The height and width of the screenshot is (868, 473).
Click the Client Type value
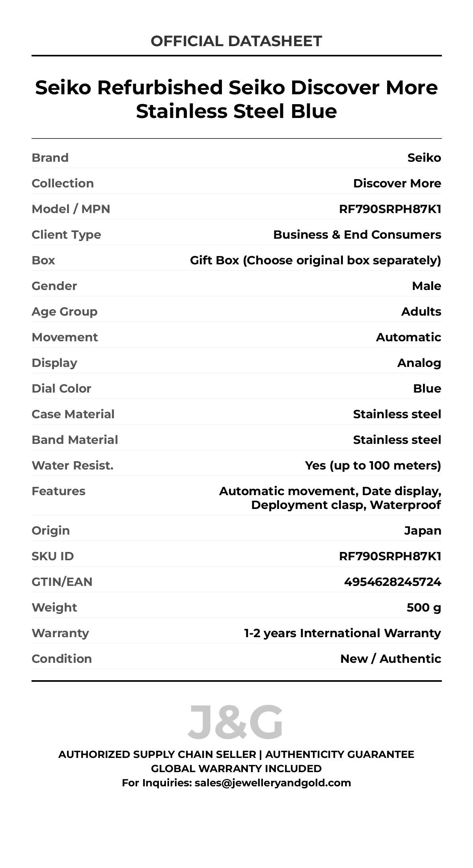point(357,235)
